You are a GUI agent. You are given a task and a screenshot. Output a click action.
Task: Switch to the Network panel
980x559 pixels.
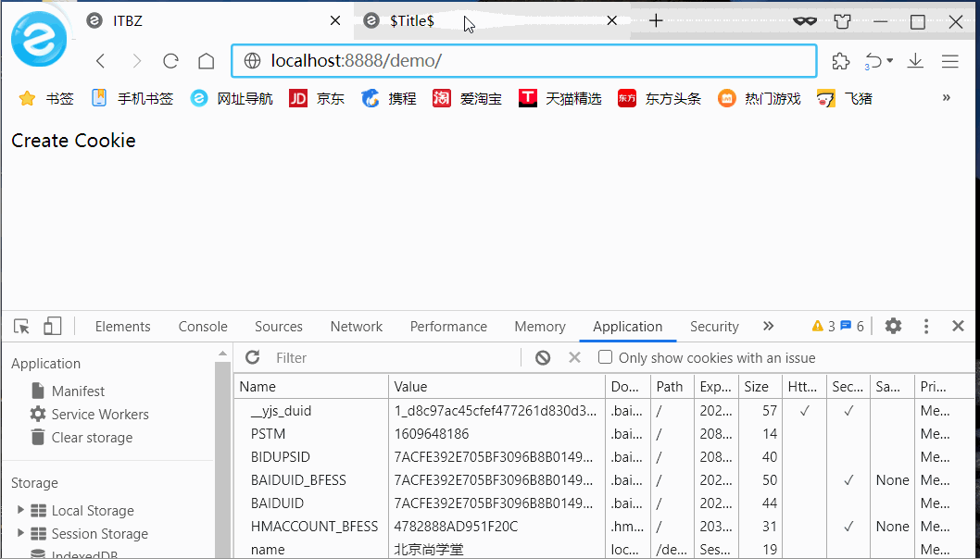[357, 327]
